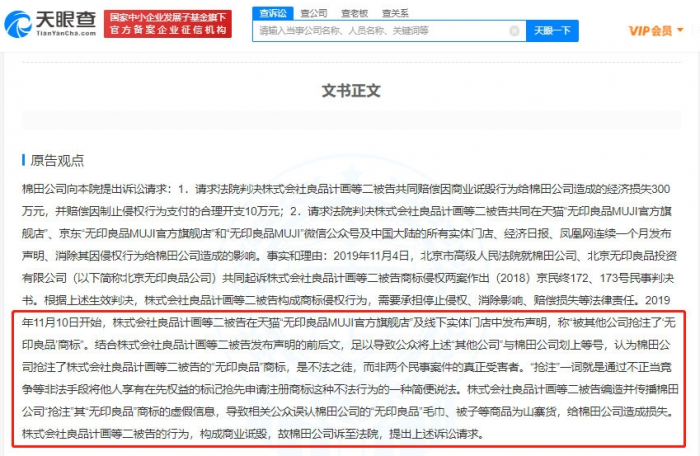The image size is (700, 456).
Task: Click the line beginning 印良品商标。结合株式会社
Action: [x=346, y=345]
